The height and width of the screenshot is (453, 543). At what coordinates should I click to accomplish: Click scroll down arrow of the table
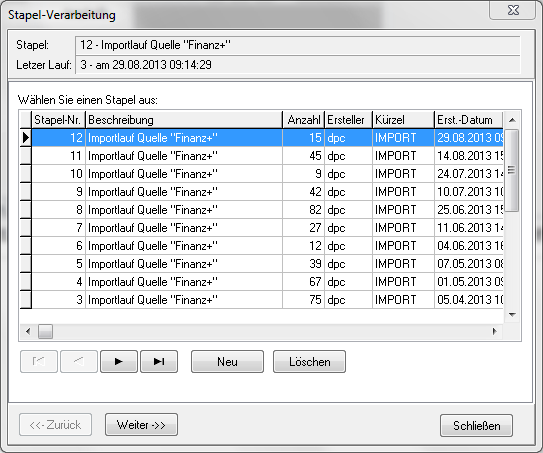(x=512, y=315)
